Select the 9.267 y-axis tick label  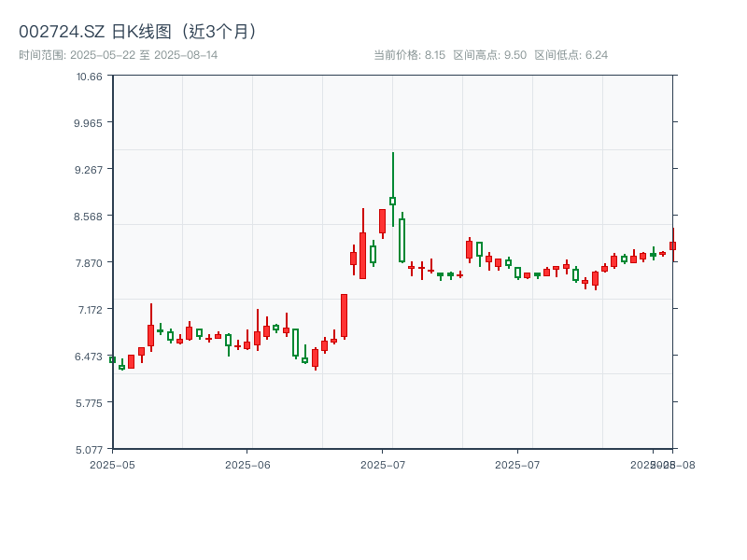point(88,169)
